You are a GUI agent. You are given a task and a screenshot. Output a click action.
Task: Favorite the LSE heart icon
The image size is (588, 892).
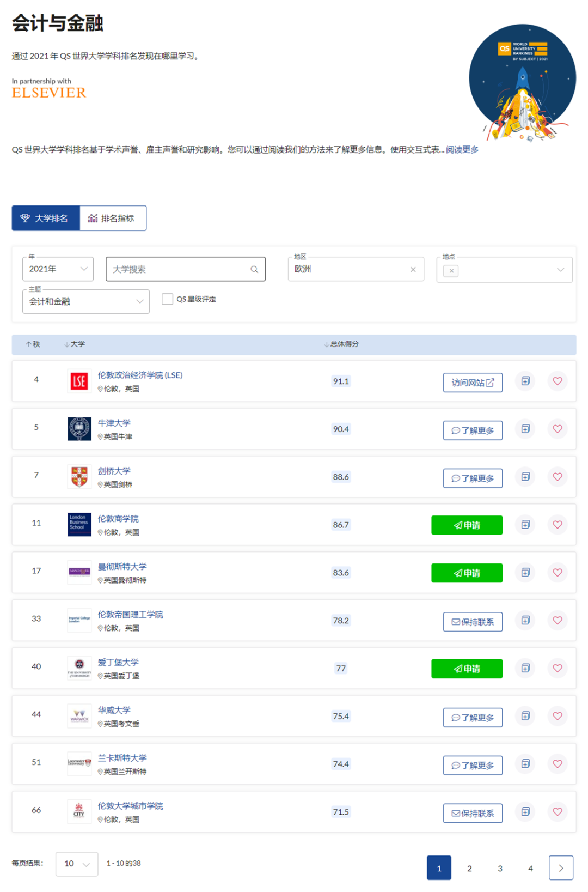pyautogui.click(x=558, y=381)
